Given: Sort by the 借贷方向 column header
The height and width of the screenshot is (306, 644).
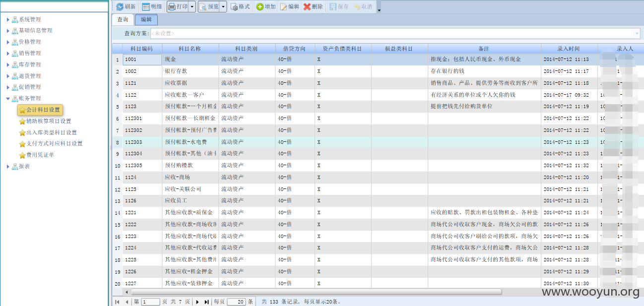Looking at the screenshot, I should coord(295,49).
